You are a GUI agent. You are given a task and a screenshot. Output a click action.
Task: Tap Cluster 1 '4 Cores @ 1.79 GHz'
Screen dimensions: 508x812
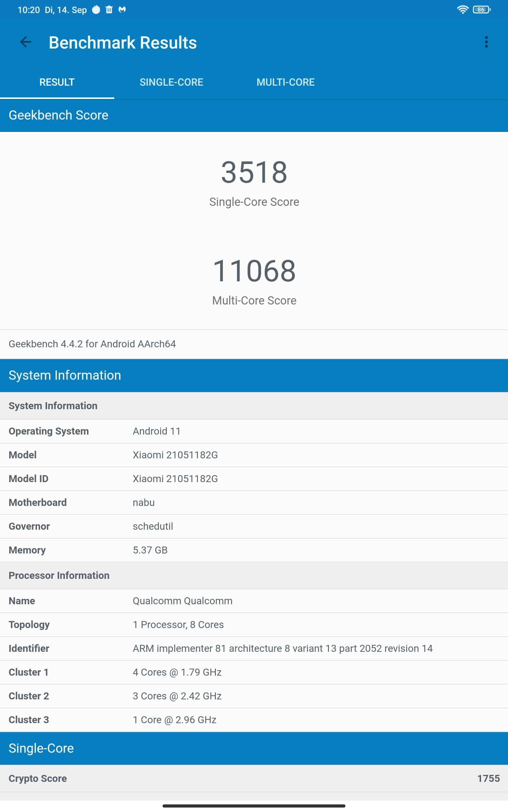click(177, 672)
